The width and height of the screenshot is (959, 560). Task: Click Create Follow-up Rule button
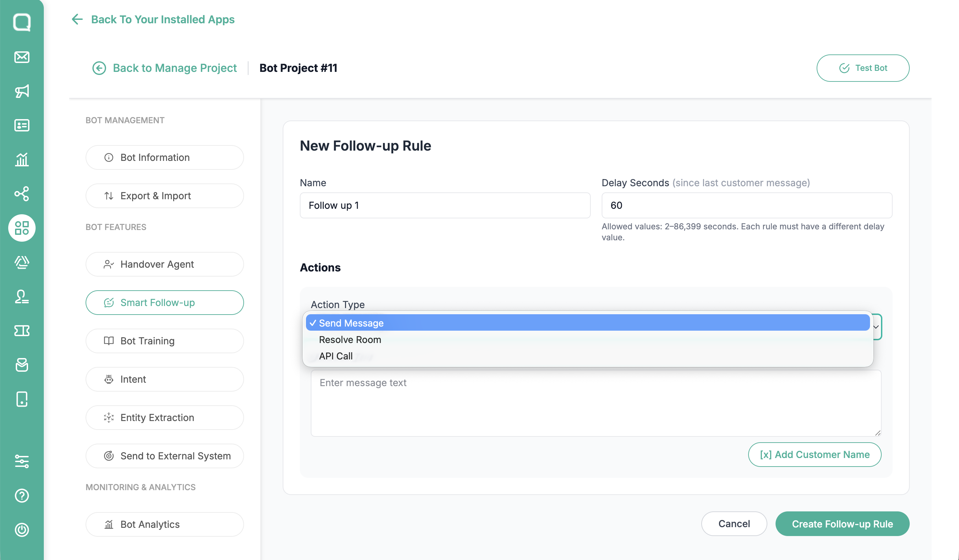[842, 524]
